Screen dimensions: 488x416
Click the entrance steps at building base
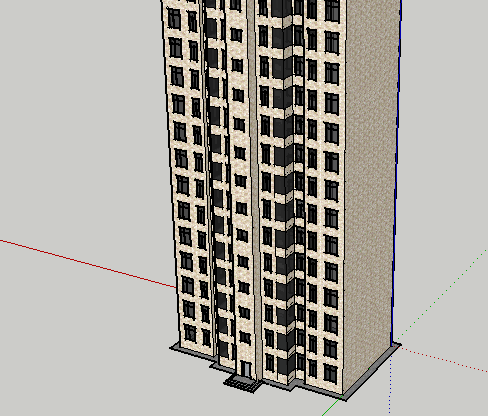(x=242, y=383)
